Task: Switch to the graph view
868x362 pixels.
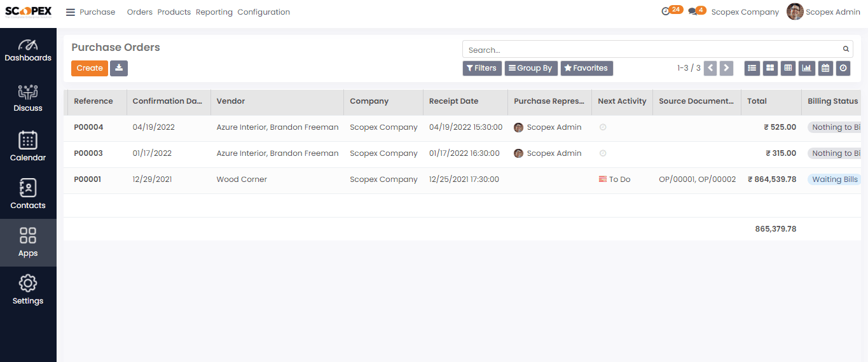Action: coord(807,68)
